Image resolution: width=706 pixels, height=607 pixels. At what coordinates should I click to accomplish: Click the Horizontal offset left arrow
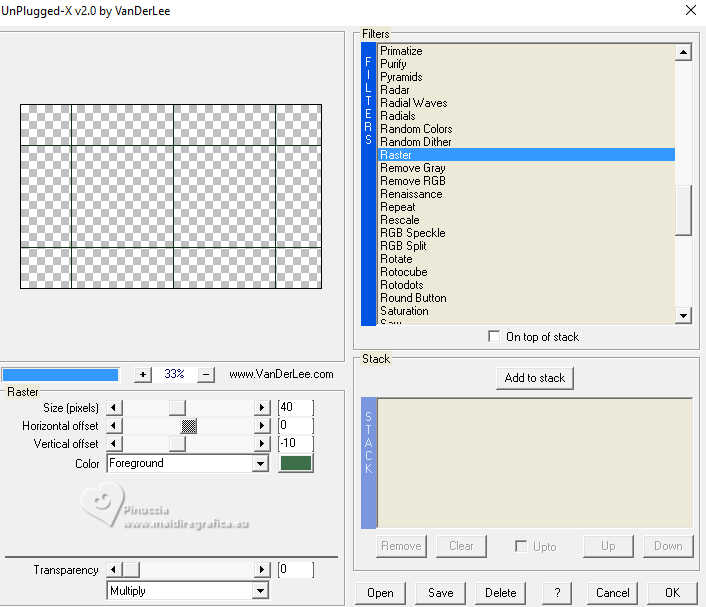pyautogui.click(x=113, y=426)
